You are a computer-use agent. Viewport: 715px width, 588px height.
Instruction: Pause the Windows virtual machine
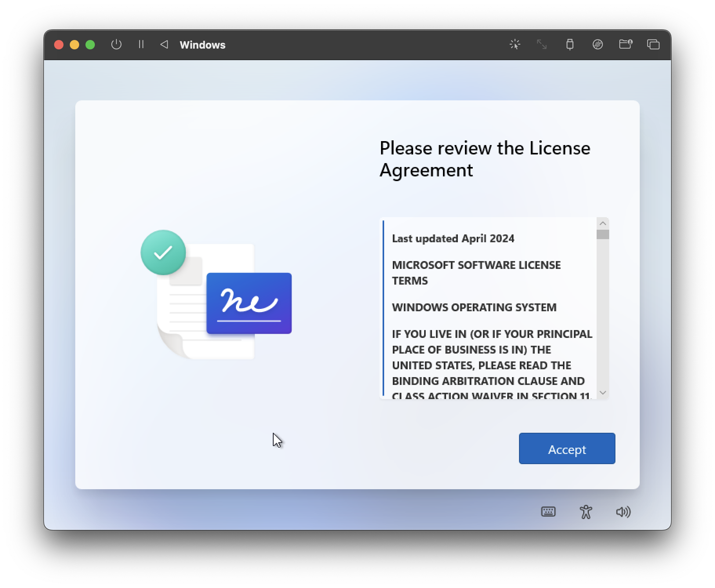141,45
